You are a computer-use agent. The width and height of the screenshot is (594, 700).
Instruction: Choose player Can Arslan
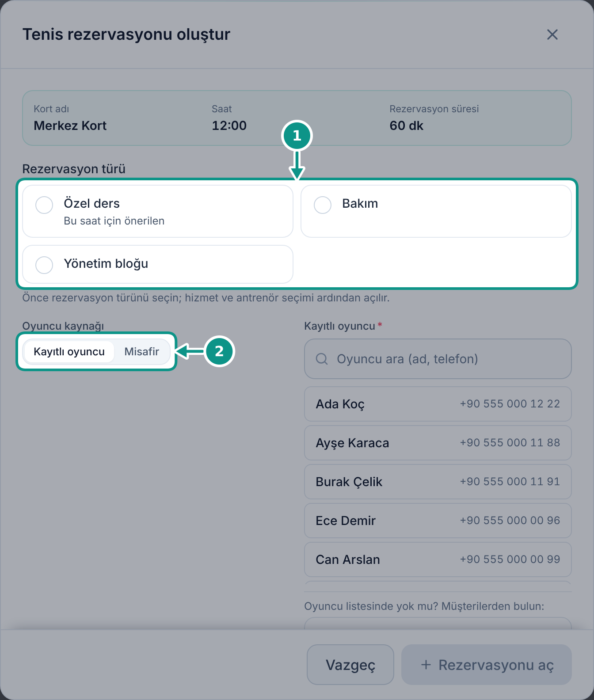click(438, 559)
